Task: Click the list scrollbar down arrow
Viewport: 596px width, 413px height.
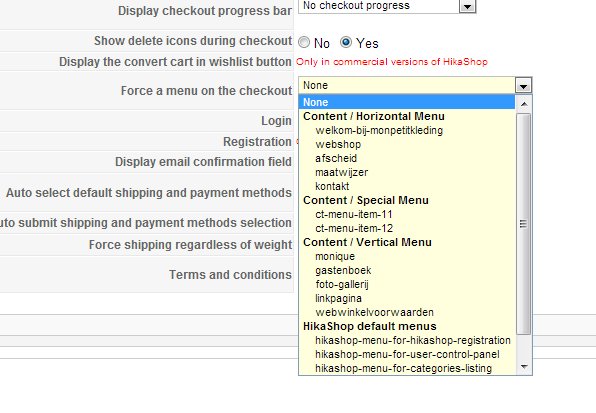Action: click(x=524, y=367)
